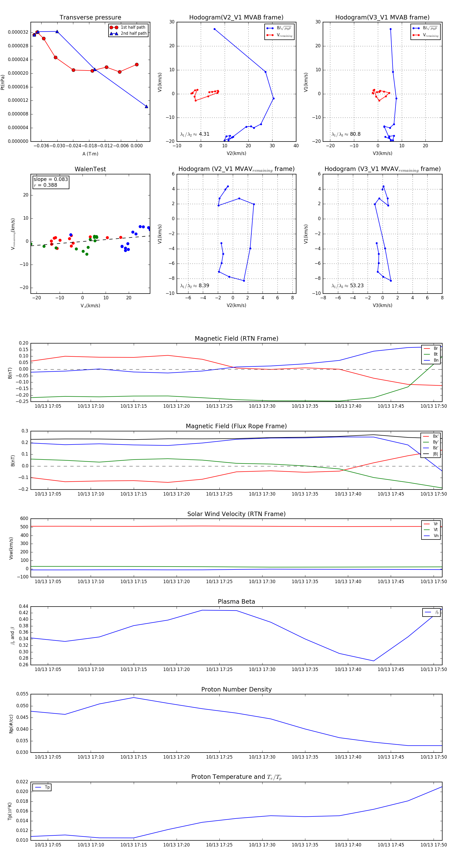The height and width of the screenshot is (868, 473).
Task: Click the 'Plasma Beta' plot title
Action: point(236,602)
